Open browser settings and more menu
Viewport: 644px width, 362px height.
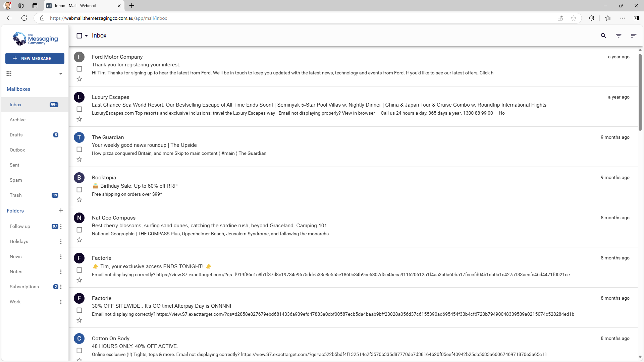tap(622, 18)
